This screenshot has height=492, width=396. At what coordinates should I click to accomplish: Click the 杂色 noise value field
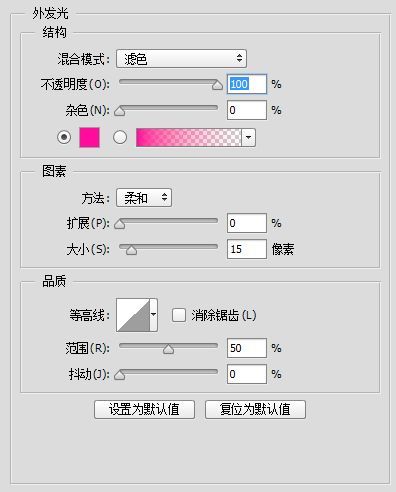[247, 110]
